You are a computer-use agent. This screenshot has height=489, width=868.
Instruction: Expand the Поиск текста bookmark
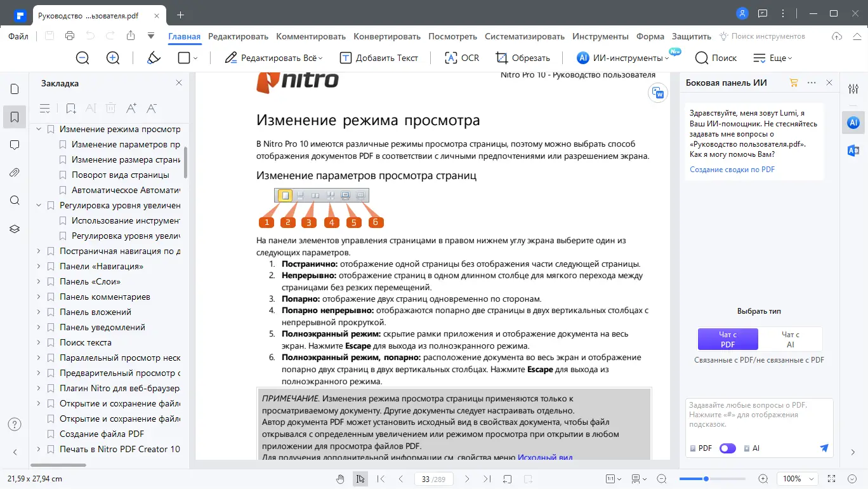point(39,342)
